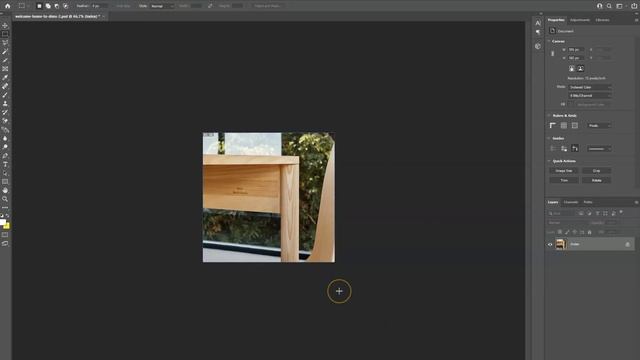Switch to the Adjustments tab
This screenshot has height=360, width=640.
pos(580,20)
